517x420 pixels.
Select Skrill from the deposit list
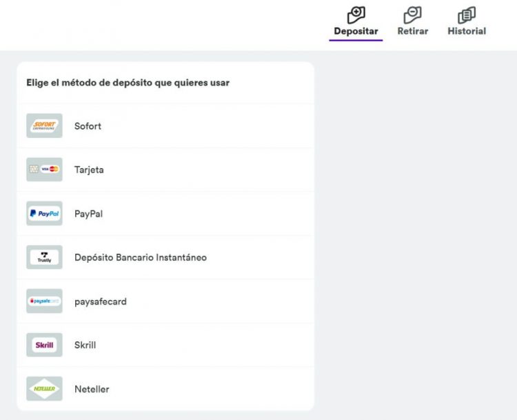click(85, 345)
